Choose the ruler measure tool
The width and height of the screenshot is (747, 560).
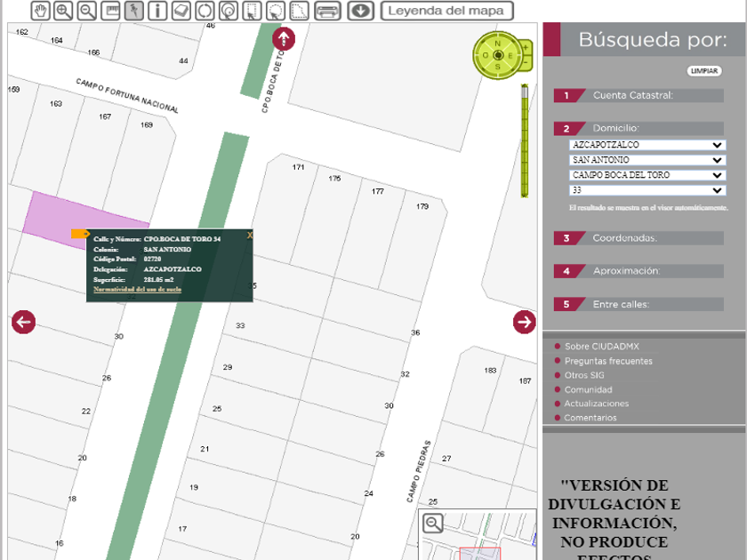tap(111, 11)
